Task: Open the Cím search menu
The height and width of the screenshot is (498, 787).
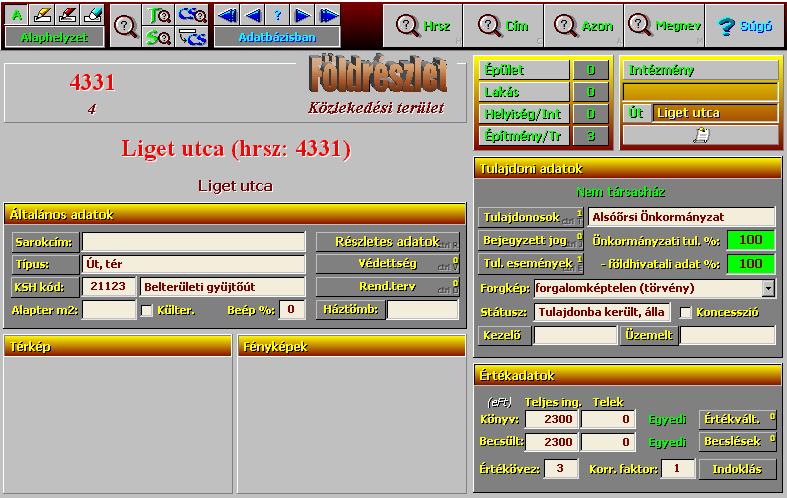Action: (x=503, y=26)
